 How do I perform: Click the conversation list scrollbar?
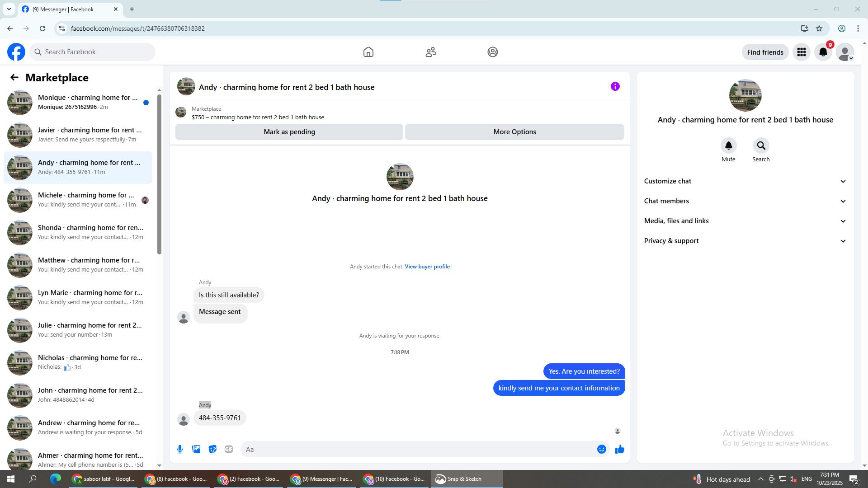tap(159, 174)
